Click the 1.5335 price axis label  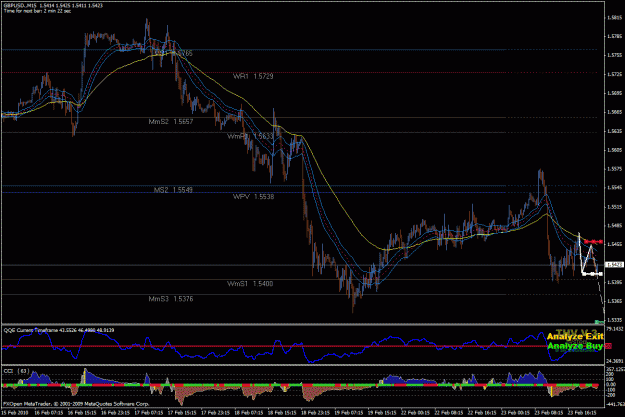coord(614,320)
